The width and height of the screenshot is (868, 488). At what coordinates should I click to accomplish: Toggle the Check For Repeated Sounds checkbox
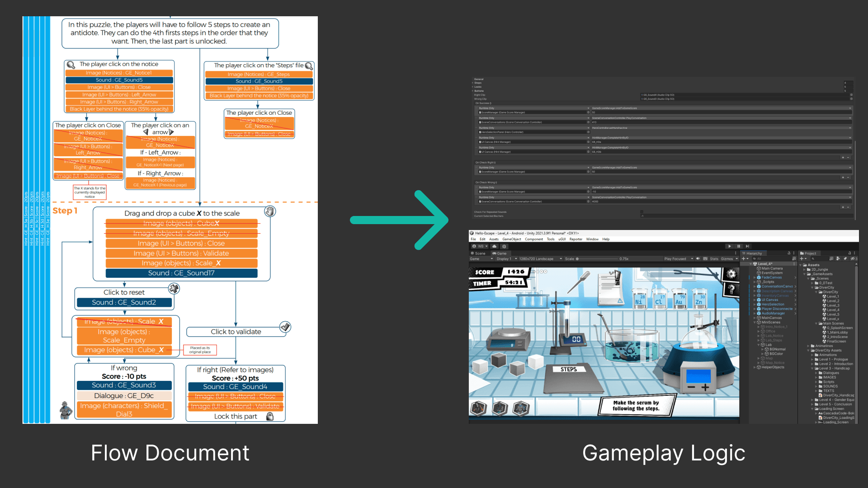[642, 211]
